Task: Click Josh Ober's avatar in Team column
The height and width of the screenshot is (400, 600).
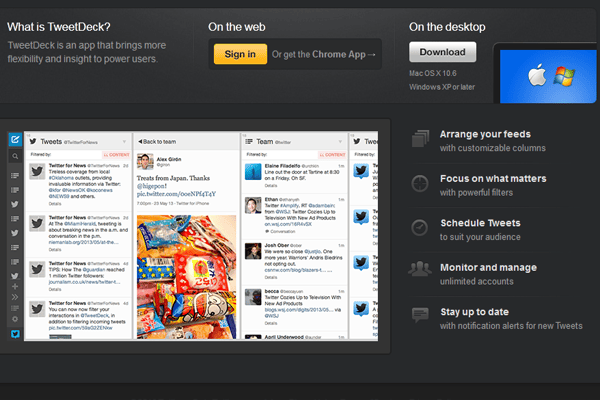Action: [253, 251]
